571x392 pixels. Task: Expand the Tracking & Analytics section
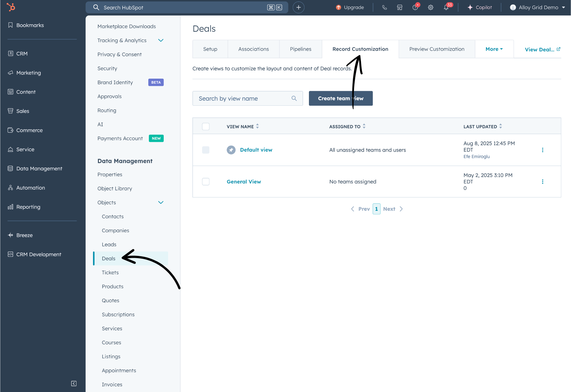tap(161, 40)
